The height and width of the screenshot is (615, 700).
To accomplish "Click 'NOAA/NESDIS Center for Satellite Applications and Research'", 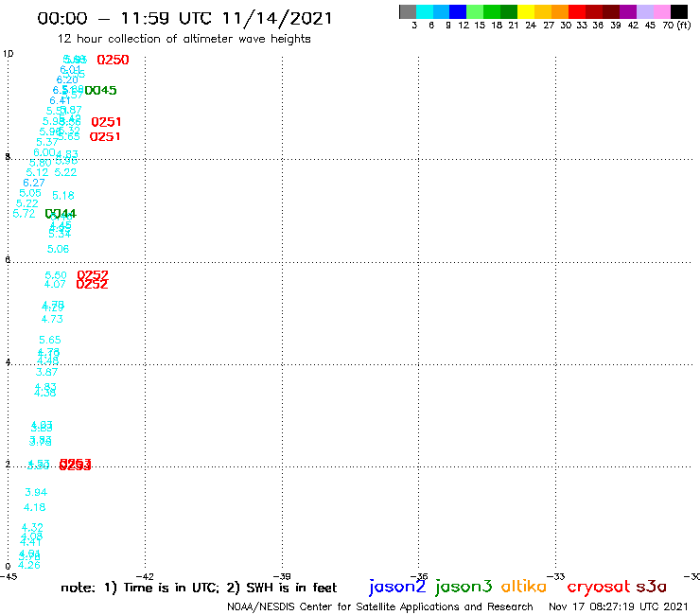I will coord(380,606).
